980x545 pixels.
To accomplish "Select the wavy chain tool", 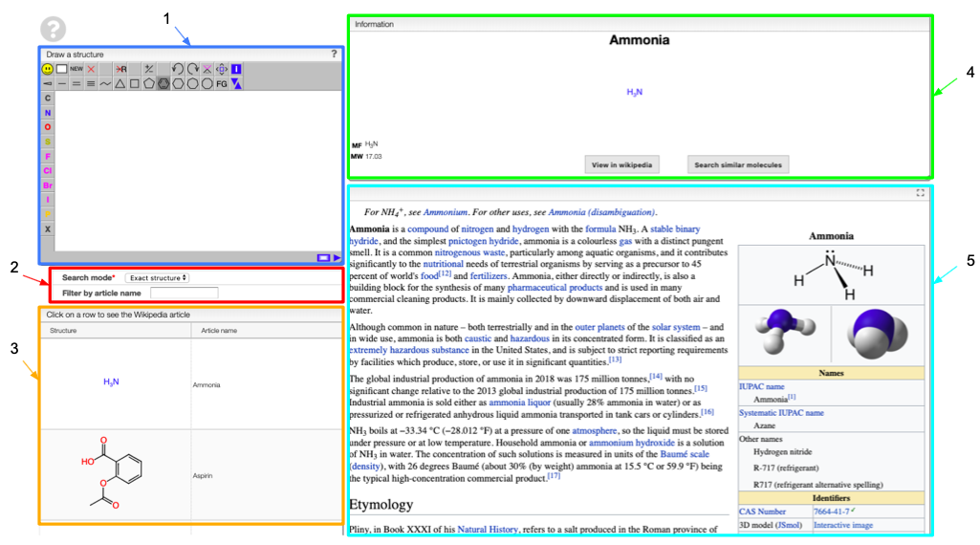I will coord(105,84).
